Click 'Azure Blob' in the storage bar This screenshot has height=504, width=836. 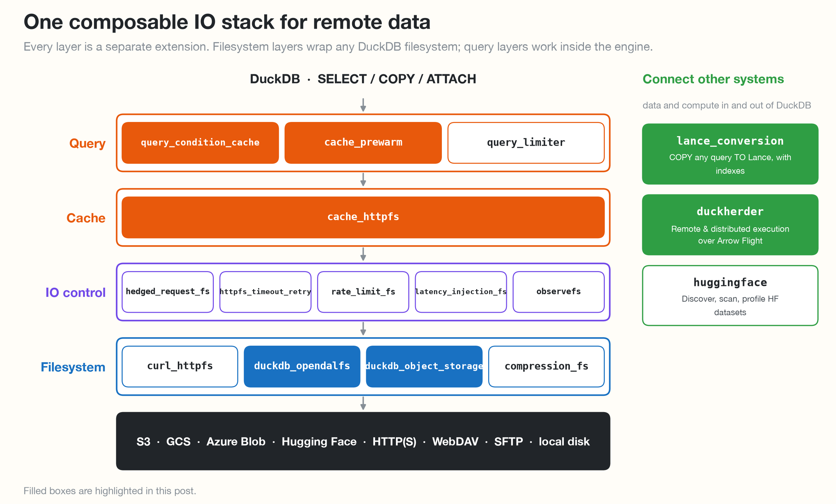(236, 441)
